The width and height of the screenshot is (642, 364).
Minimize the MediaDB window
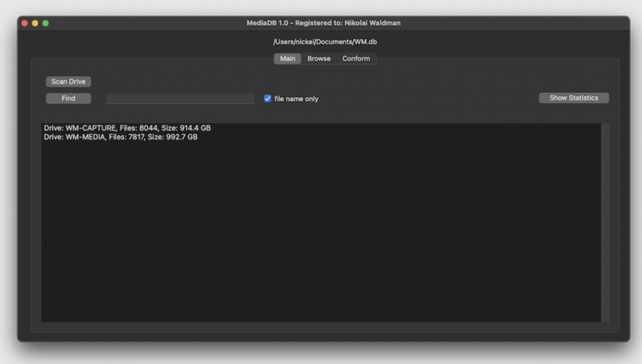(x=36, y=23)
